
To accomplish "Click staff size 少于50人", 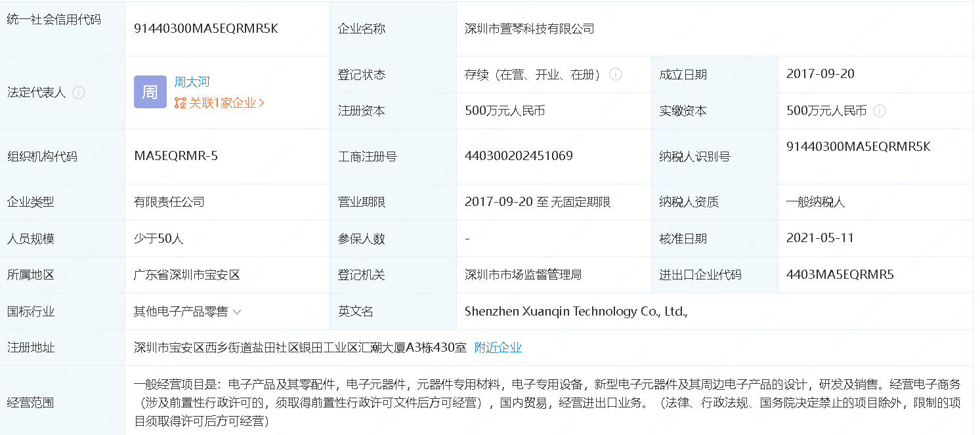I will (158, 238).
